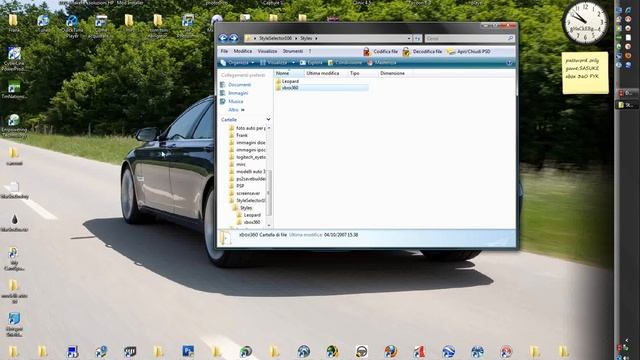
Task: Open the Visualizza menu in the menu bar
Action: pyautogui.click(x=267, y=51)
